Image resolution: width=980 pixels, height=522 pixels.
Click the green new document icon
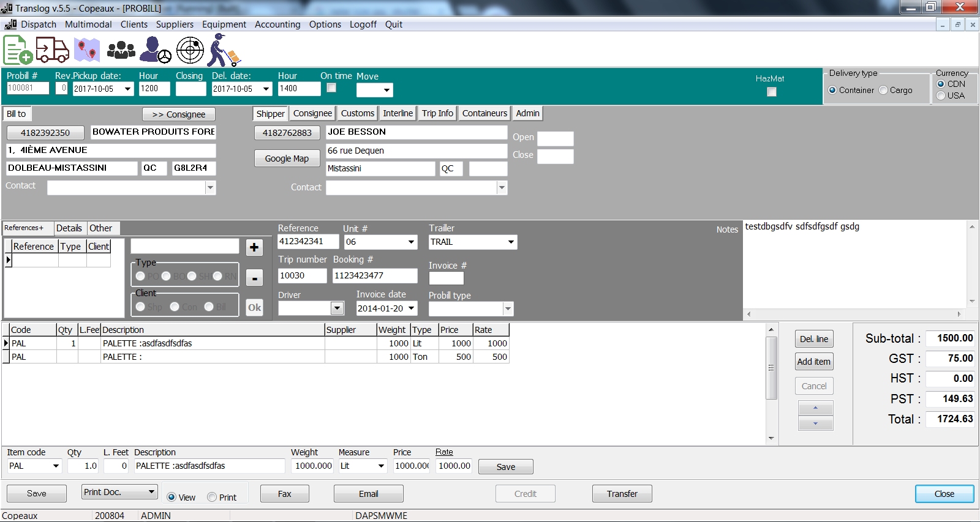click(x=18, y=50)
